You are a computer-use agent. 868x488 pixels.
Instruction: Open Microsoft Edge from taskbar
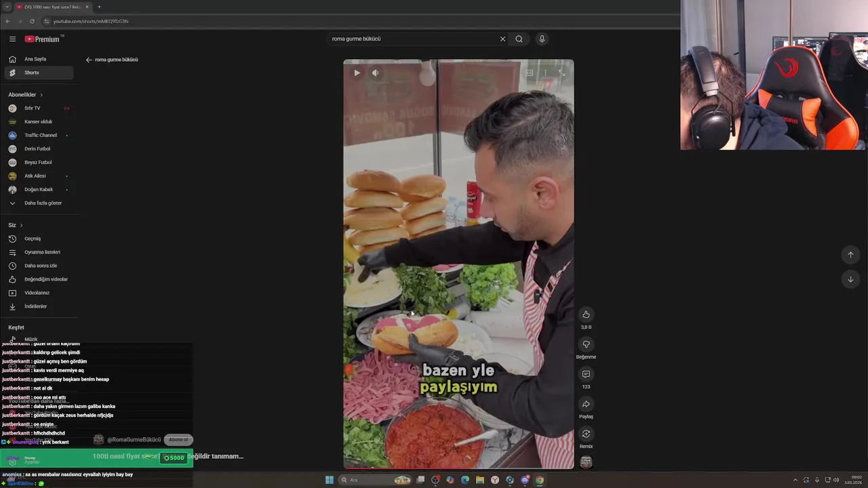[465, 480]
